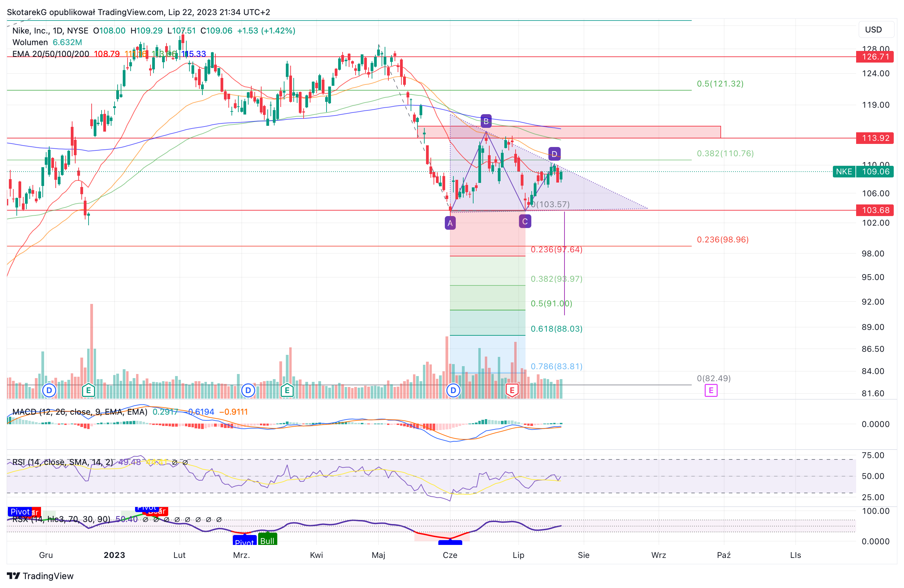Image resolution: width=904 pixels, height=588 pixels.
Task: Click the TradingView logo
Action: point(40,576)
